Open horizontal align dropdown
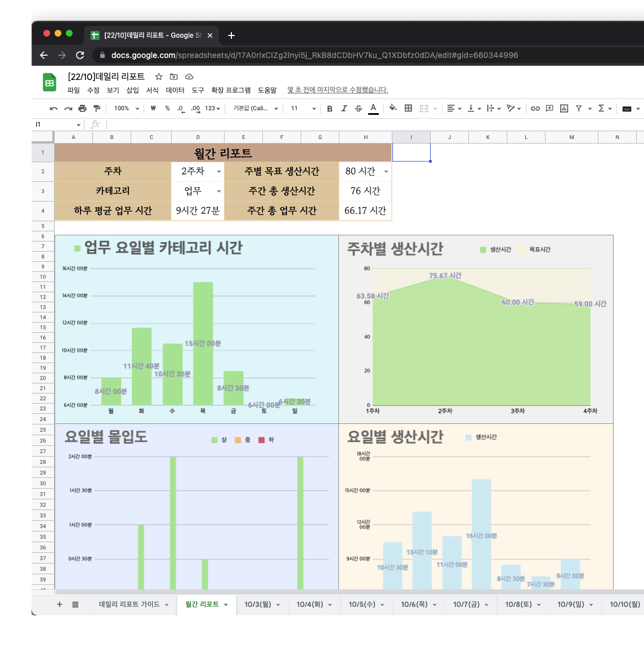 454,109
